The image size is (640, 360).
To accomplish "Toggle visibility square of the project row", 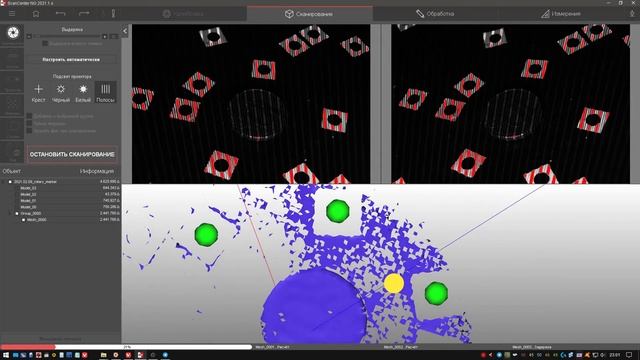I will pyautogui.click(x=10, y=182).
